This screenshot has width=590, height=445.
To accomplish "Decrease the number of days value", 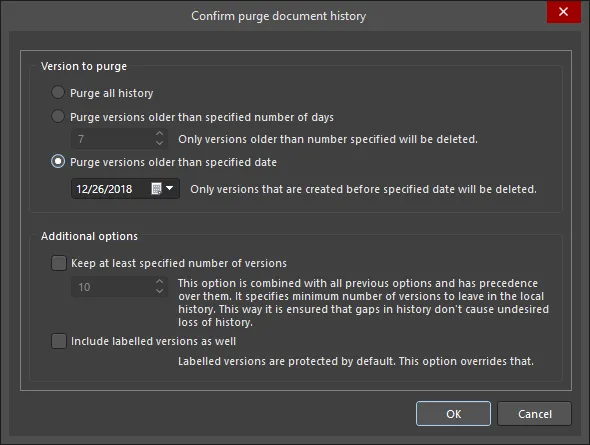I will pos(160,143).
